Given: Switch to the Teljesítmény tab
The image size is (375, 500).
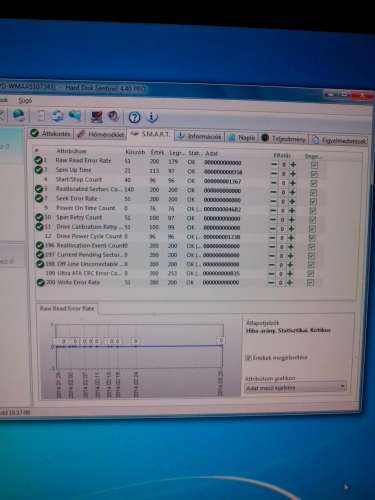Looking at the screenshot, I should (x=284, y=139).
